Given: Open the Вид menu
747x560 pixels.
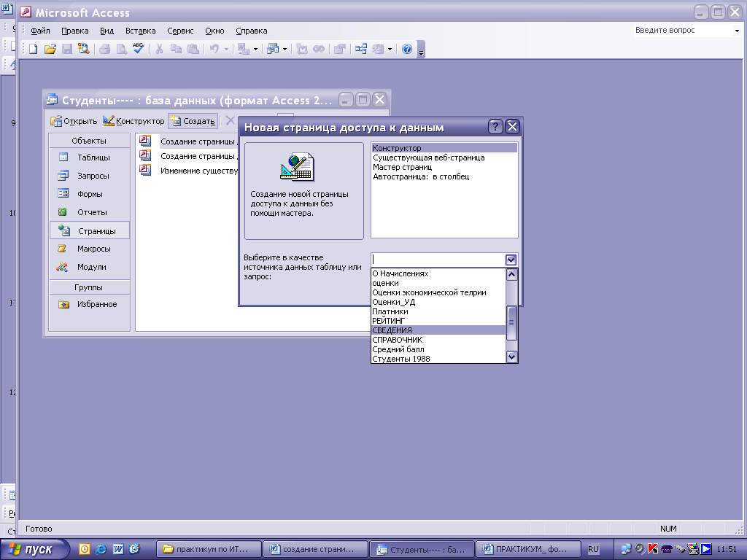Looking at the screenshot, I should (x=107, y=31).
